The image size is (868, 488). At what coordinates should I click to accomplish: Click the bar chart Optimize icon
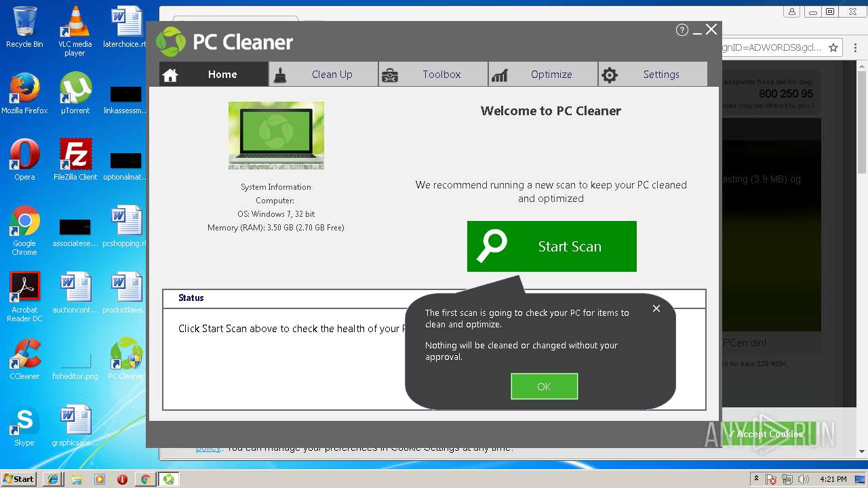(500, 75)
